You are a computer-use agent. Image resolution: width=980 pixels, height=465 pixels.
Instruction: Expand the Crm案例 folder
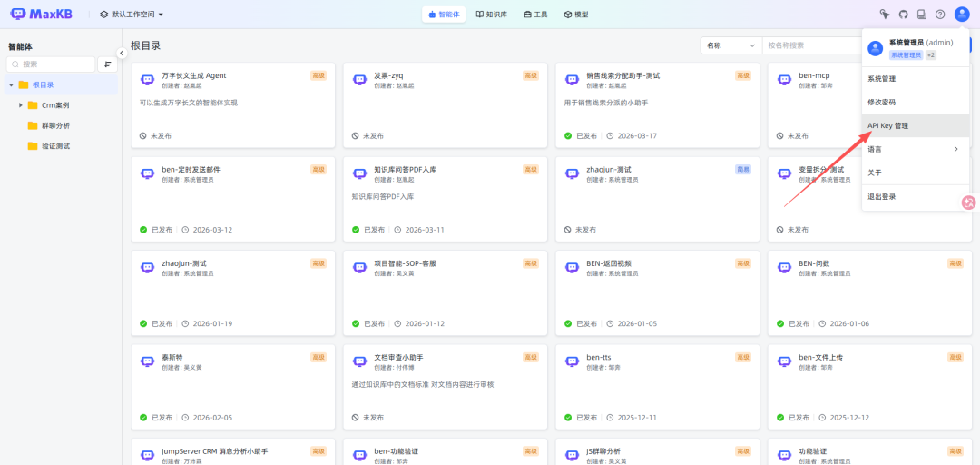point(21,105)
